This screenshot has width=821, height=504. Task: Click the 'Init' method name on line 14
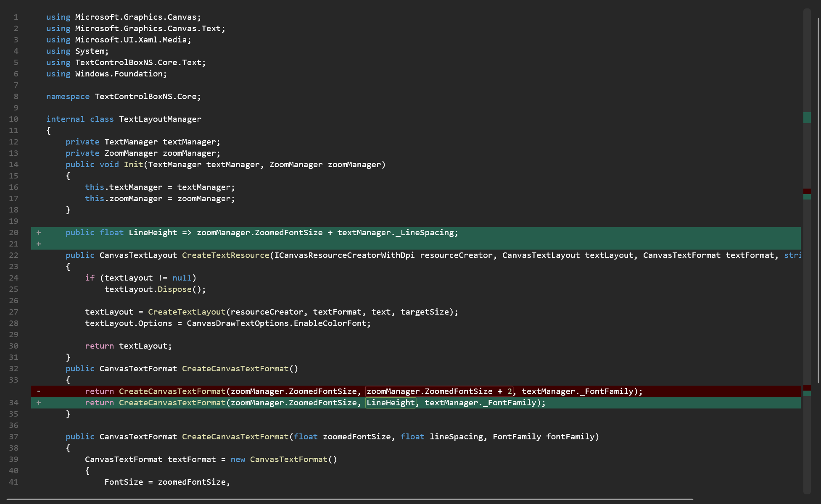(x=133, y=165)
